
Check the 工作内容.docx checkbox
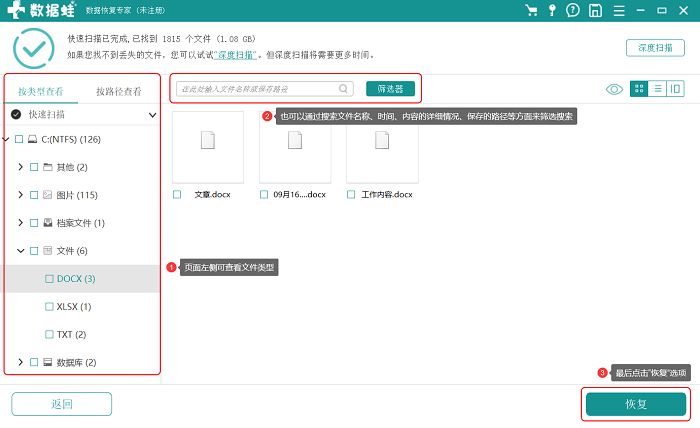[x=351, y=195]
